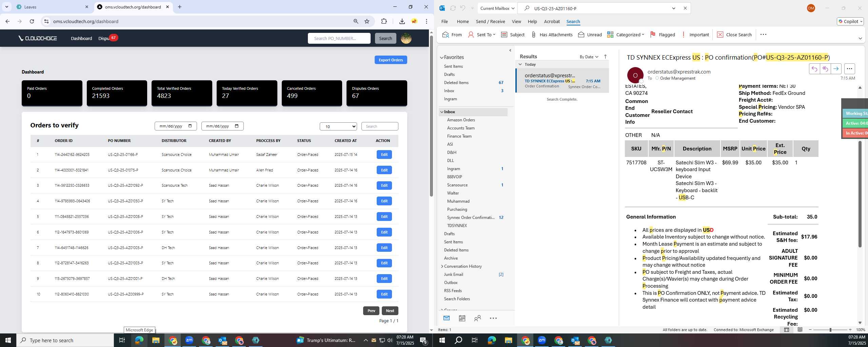This screenshot has height=347, width=868.
Task: Click the user avatar in CloudChoice header
Action: 406,38
